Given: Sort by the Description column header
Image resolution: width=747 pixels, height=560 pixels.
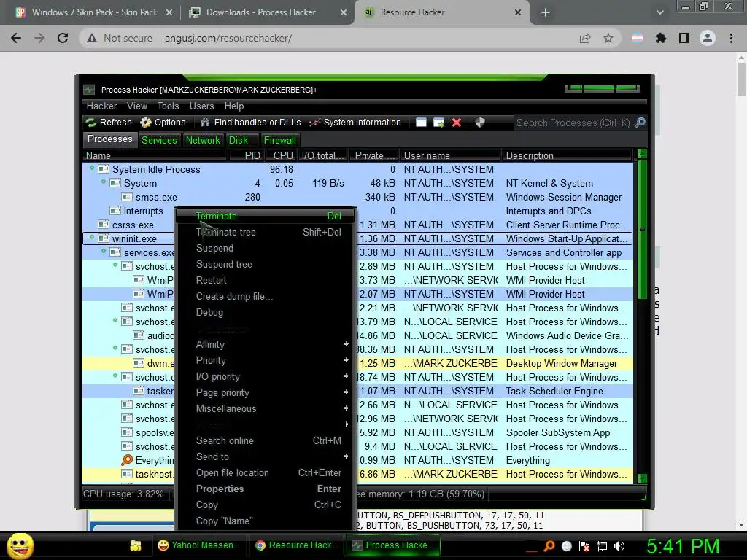Looking at the screenshot, I should pyautogui.click(x=568, y=156).
